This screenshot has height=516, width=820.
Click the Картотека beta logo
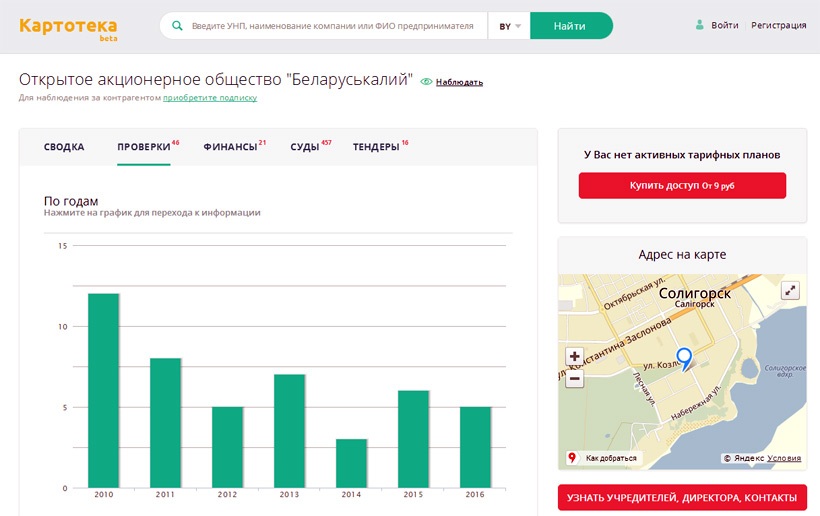[x=67, y=27]
